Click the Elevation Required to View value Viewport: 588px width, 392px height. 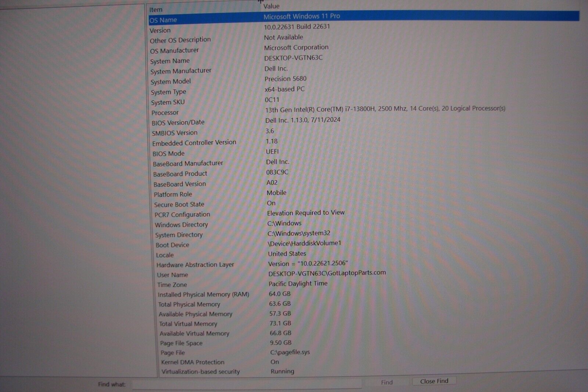tap(306, 213)
